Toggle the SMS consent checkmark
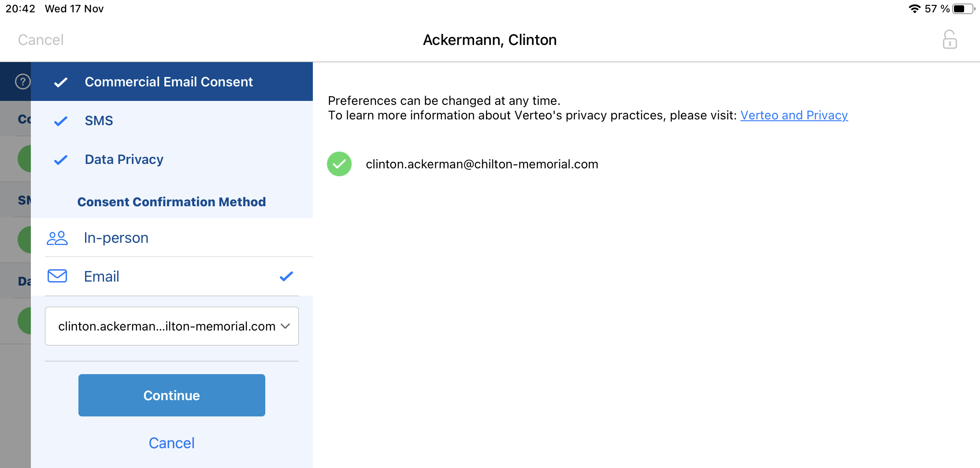Viewport: 980px width, 468px height. pyautogui.click(x=61, y=121)
